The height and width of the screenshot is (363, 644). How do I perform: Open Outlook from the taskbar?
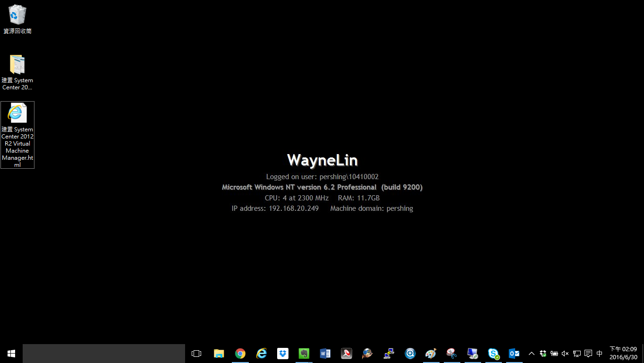tap(514, 354)
